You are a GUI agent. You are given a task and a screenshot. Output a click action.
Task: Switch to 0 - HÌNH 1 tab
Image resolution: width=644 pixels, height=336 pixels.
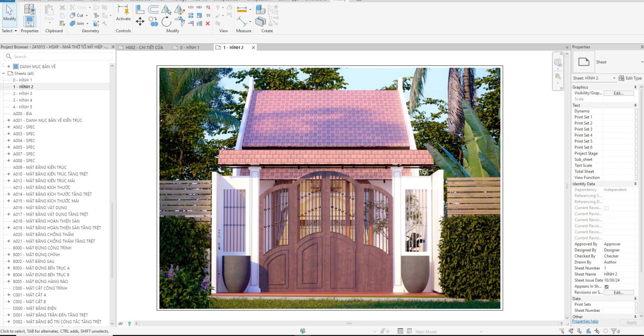point(190,47)
